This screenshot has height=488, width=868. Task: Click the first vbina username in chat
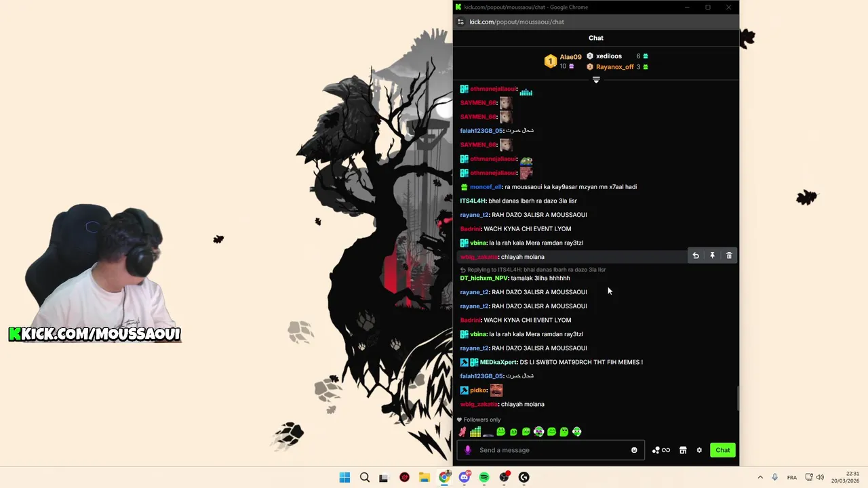pyautogui.click(x=478, y=243)
